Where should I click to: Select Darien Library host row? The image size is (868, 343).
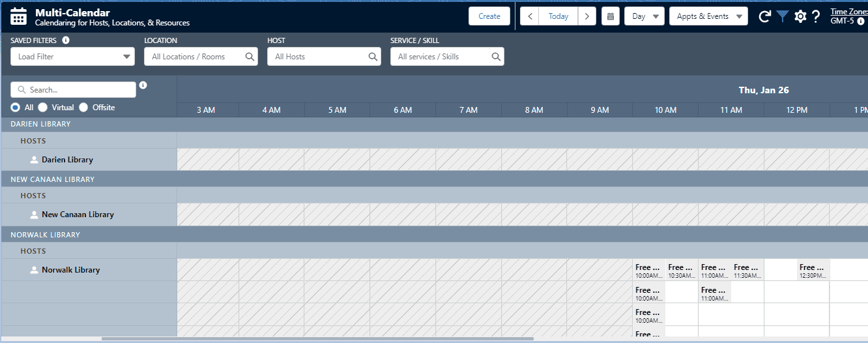67,160
